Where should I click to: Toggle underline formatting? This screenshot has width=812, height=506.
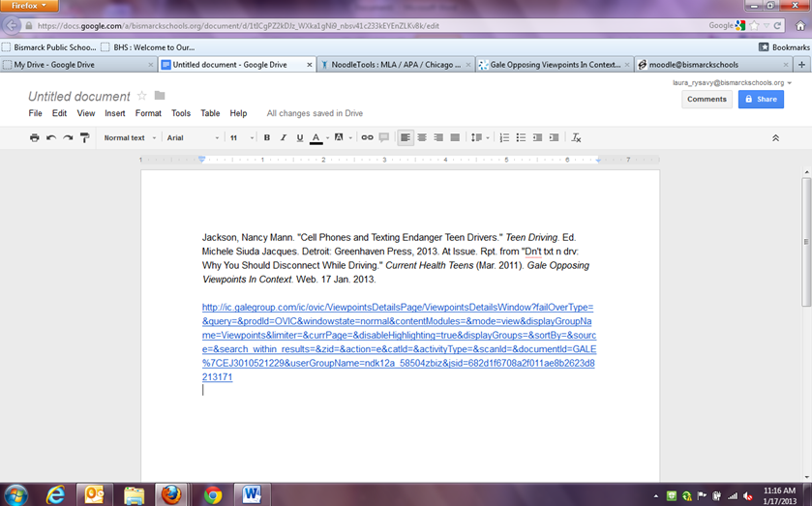(x=300, y=137)
